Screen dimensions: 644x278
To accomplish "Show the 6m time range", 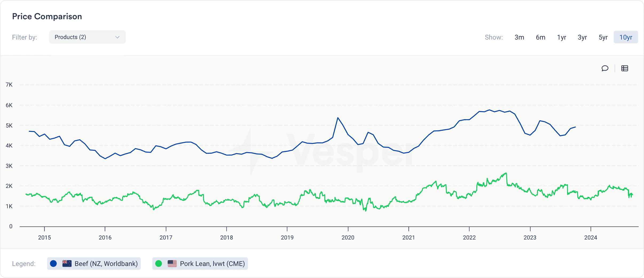I will [x=540, y=37].
